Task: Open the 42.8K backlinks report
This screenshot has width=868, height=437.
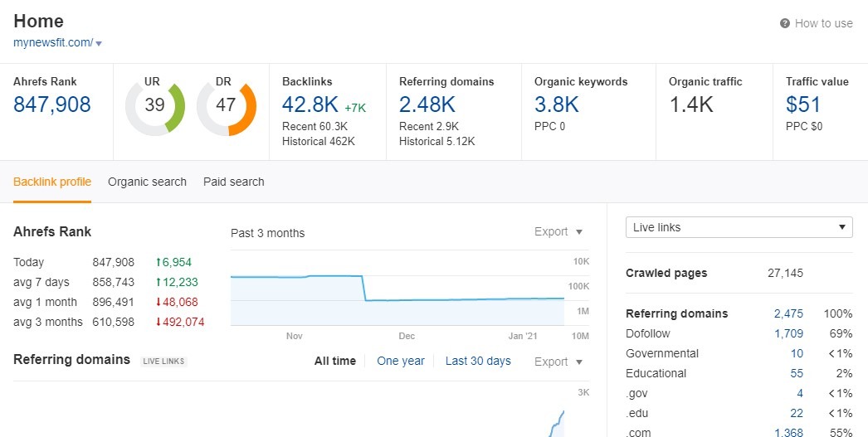Action: tap(310, 104)
